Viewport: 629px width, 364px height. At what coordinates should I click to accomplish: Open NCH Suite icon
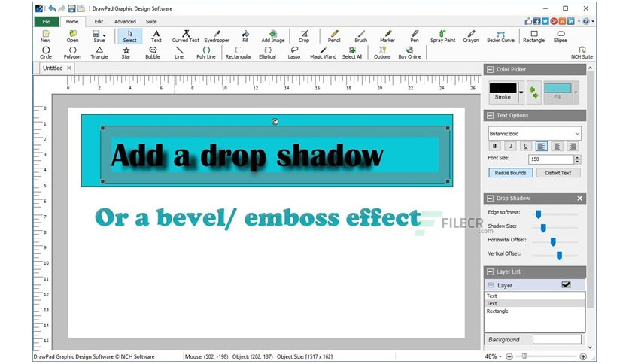pyautogui.click(x=582, y=53)
